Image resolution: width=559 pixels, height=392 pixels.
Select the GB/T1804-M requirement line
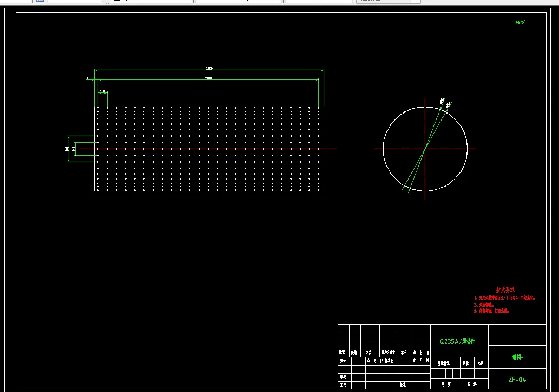coord(504,297)
